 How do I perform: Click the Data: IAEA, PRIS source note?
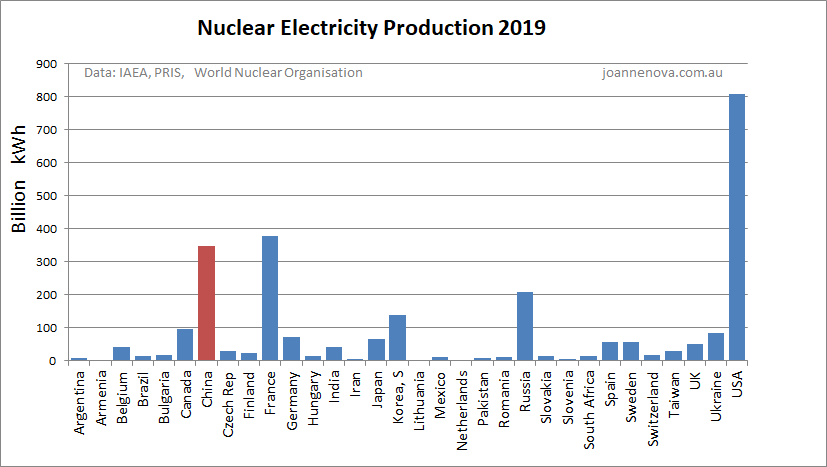134,73
